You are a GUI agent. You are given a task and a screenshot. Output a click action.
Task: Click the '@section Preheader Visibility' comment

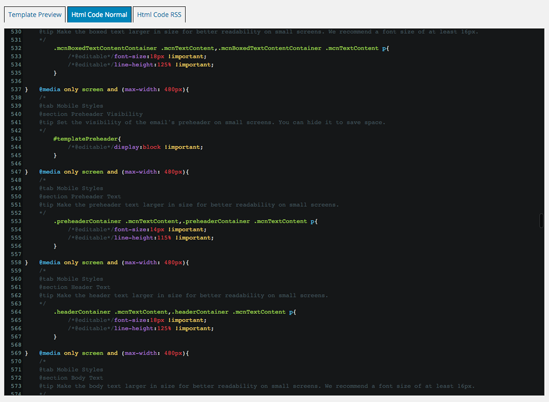91,114
